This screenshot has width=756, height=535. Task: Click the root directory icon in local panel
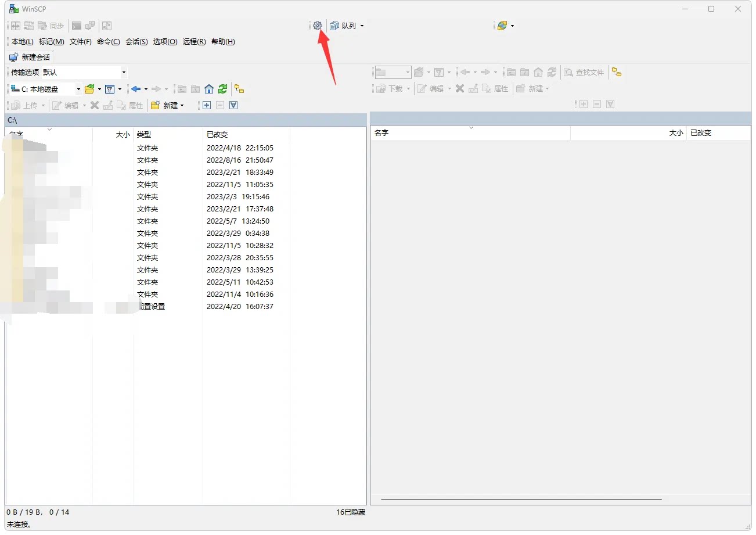pos(196,89)
